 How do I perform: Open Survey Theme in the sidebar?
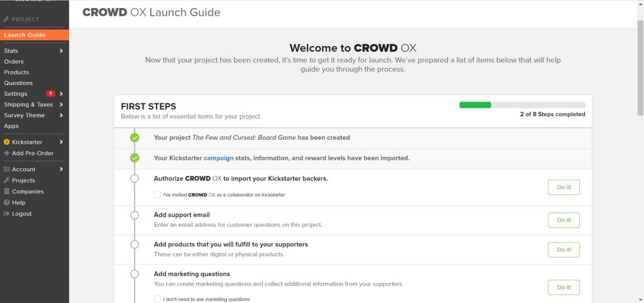coord(25,115)
